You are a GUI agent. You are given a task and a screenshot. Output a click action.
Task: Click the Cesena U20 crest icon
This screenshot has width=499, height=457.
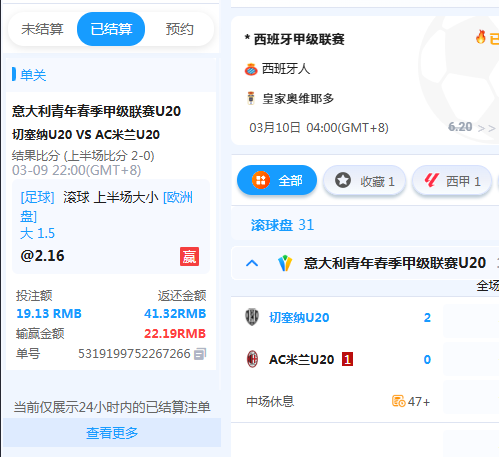tap(252, 317)
